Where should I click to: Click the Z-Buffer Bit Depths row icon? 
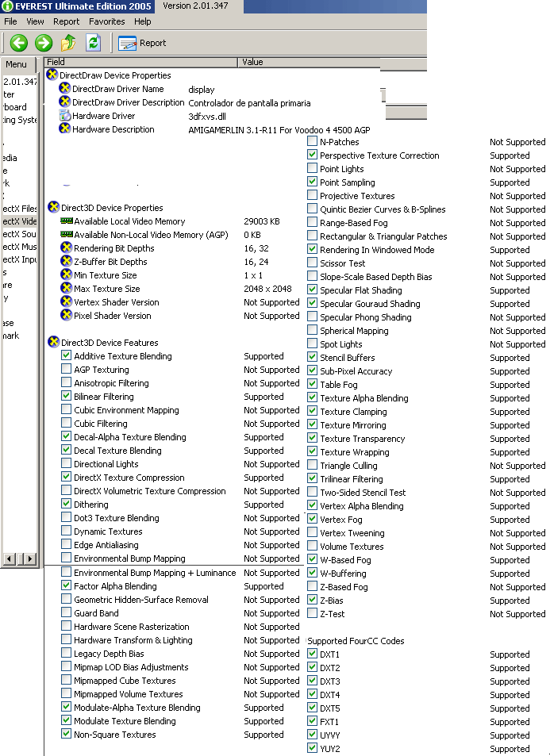pos(66,261)
